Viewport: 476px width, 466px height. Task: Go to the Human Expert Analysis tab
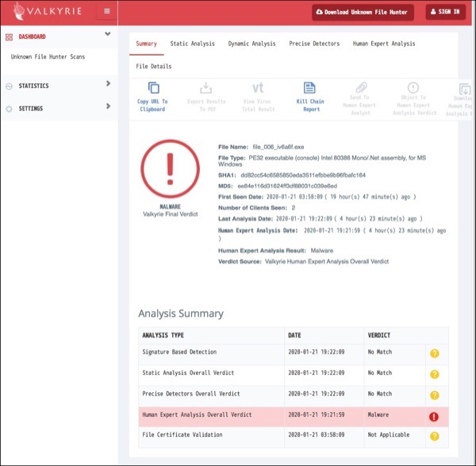pos(384,44)
